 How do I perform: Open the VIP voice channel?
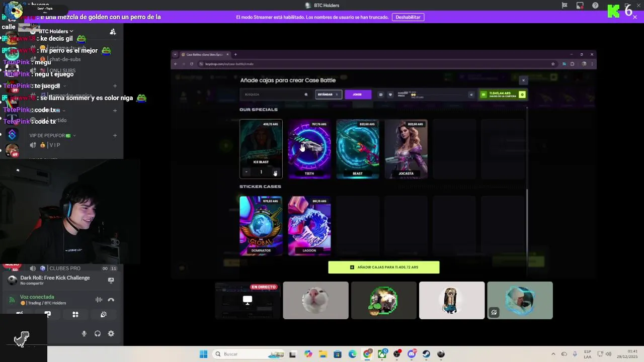pos(50,145)
